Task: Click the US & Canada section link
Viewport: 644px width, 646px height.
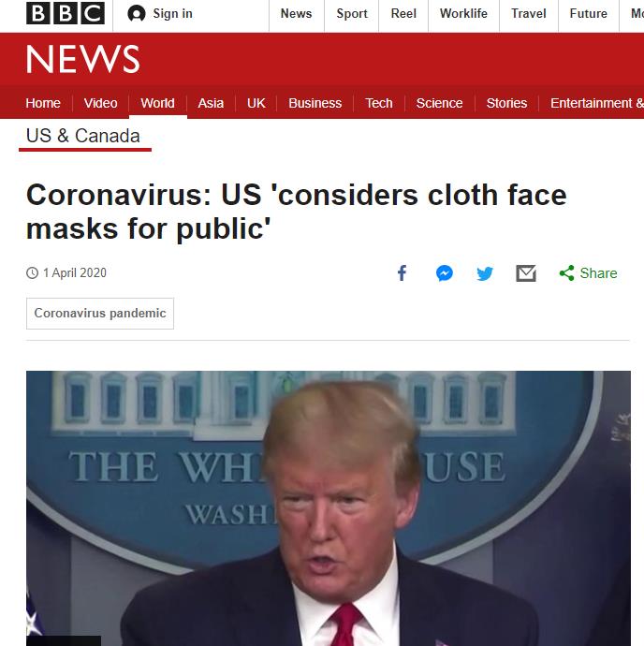Action: (x=82, y=136)
